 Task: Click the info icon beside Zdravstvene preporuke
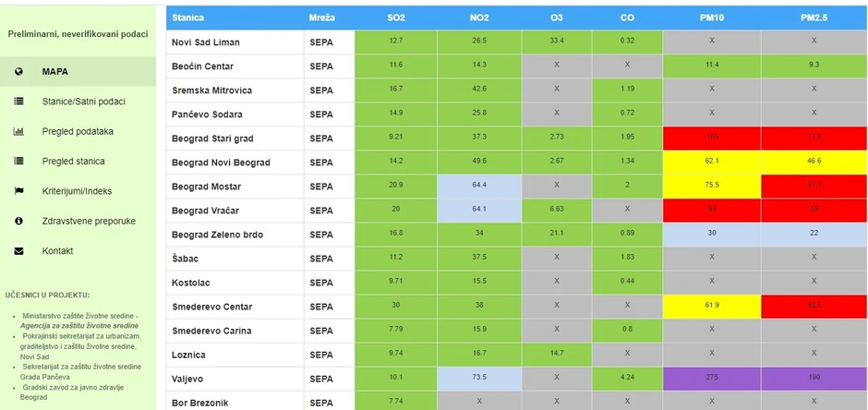(x=18, y=221)
